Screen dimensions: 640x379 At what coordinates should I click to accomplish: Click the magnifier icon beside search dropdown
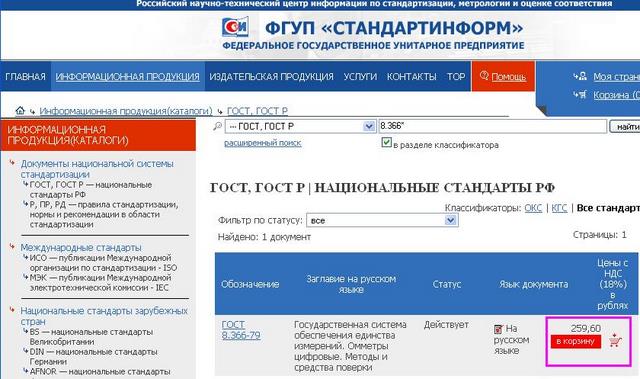218,126
